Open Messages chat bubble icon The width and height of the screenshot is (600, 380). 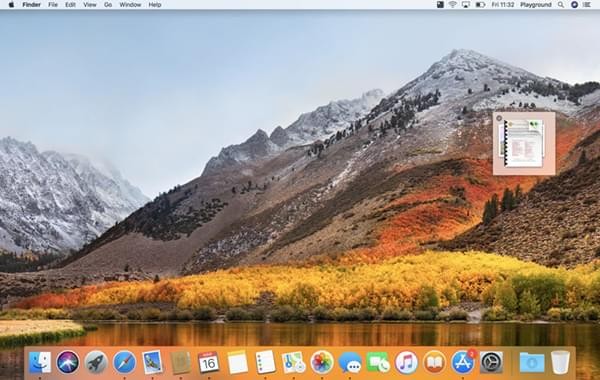pyautogui.click(x=350, y=362)
